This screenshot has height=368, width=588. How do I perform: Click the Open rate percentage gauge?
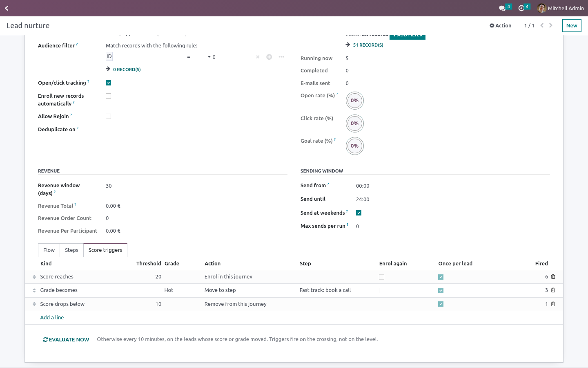355,101
